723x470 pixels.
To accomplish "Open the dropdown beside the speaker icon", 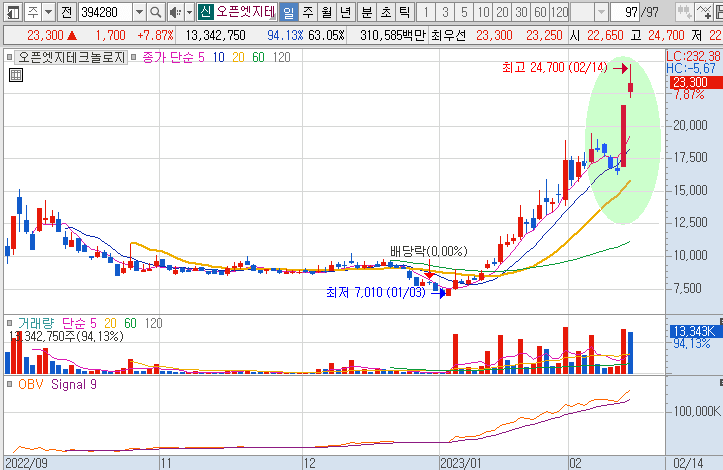I will tap(189, 12).
